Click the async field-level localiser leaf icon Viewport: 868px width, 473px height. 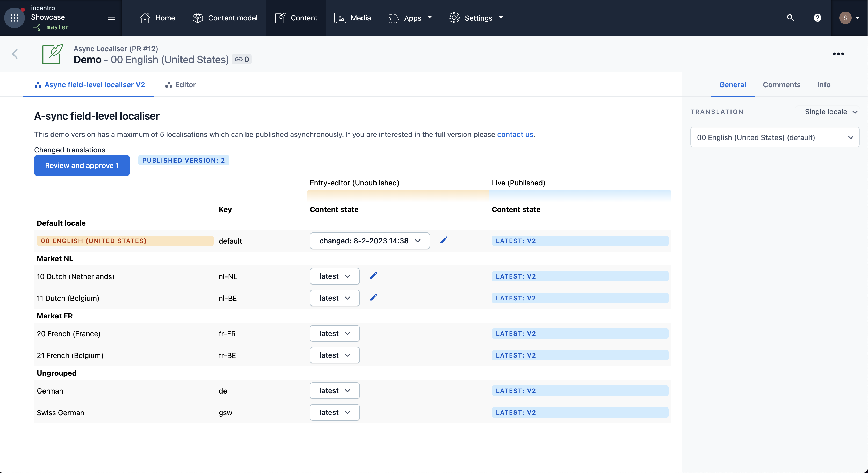click(x=54, y=54)
